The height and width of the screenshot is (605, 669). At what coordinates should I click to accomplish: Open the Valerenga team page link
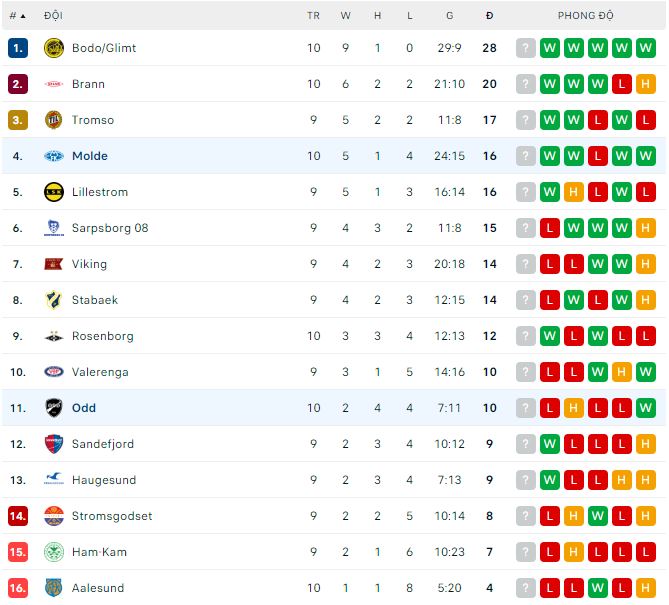[101, 372]
